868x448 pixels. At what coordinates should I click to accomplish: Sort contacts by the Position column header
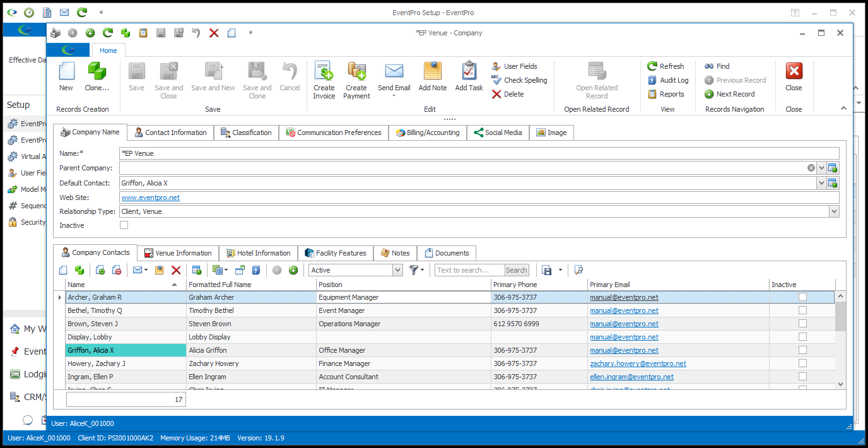[404, 285]
